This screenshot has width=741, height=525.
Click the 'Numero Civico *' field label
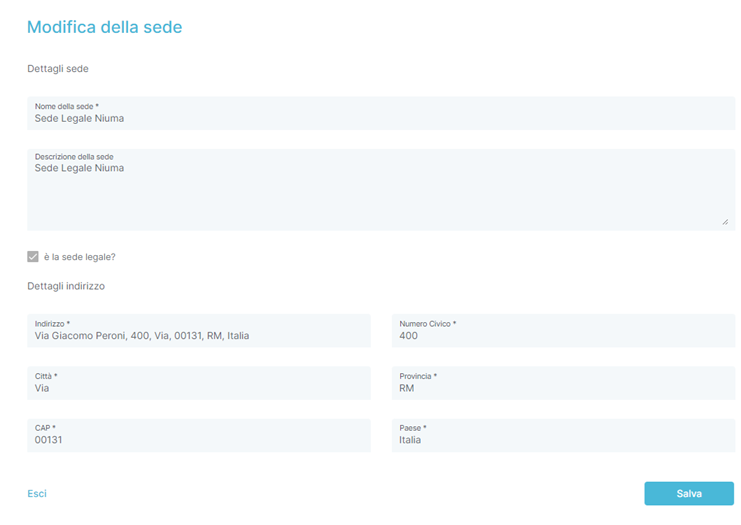click(x=428, y=324)
